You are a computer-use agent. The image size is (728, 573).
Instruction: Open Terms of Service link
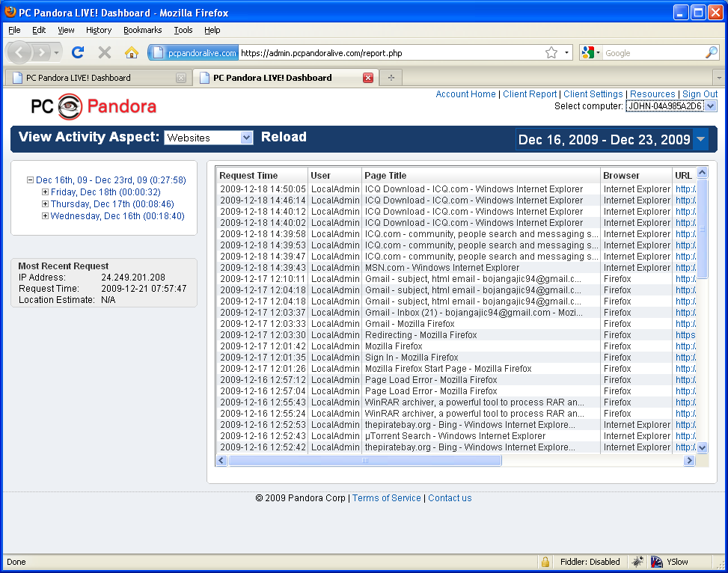pos(386,497)
